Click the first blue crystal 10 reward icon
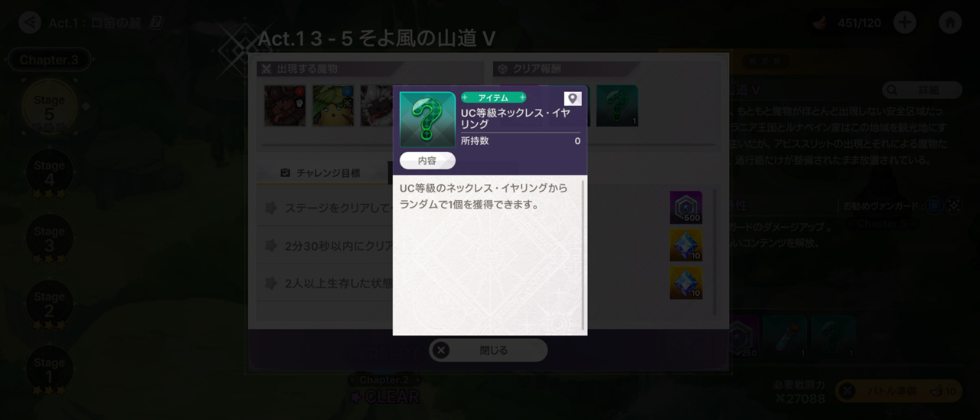 click(x=686, y=245)
